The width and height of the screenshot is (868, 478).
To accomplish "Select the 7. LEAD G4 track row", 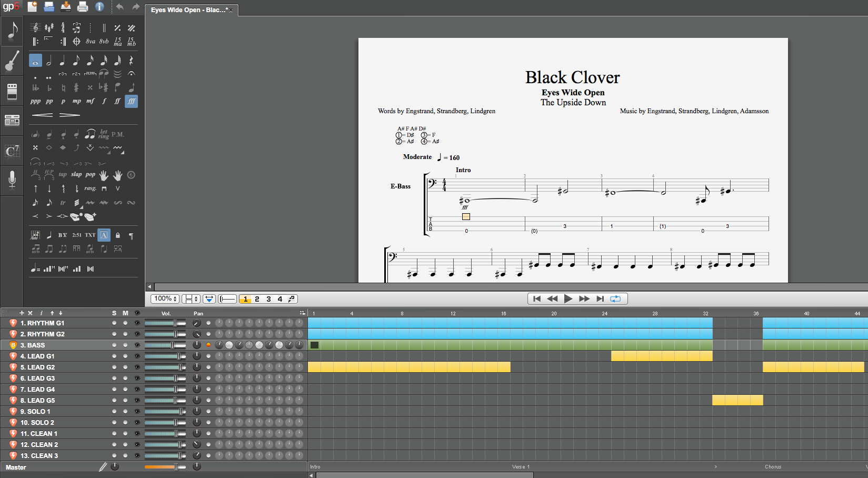I will (154, 389).
